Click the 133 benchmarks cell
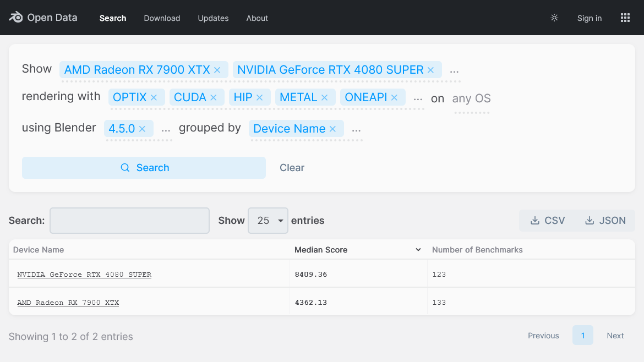Screen dimensions: 644x362 click(439, 303)
